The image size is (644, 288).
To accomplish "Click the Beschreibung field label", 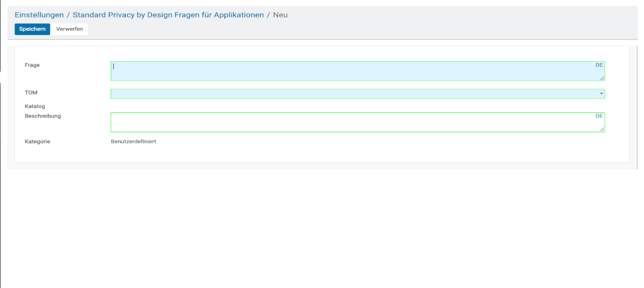I will tap(43, 116).
